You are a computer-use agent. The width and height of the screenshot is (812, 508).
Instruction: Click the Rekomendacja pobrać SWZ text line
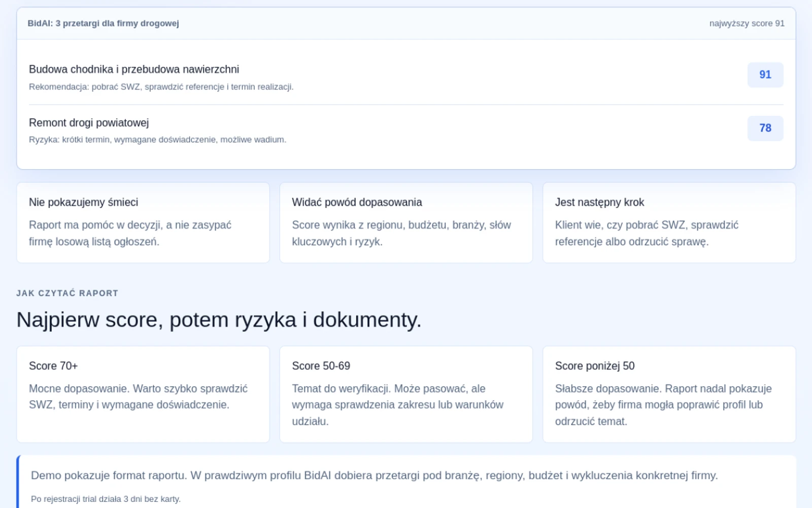coord(161,87)
